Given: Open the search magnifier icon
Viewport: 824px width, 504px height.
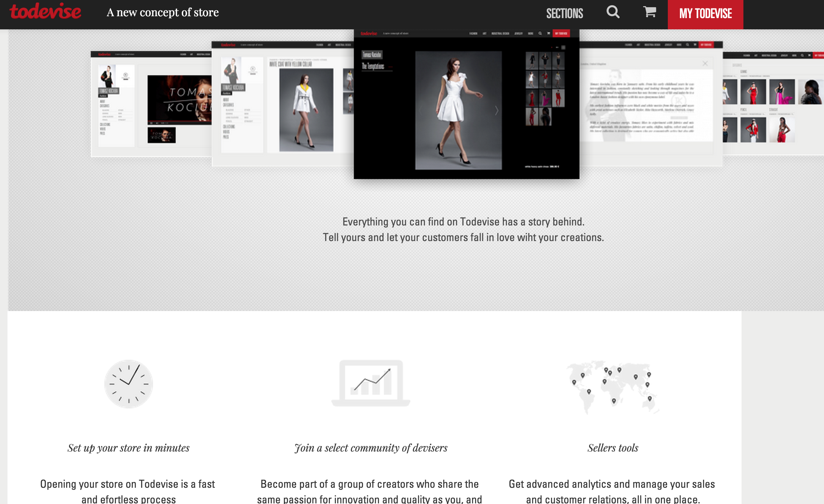Looking at the screenshot, I should pos(613,12).
